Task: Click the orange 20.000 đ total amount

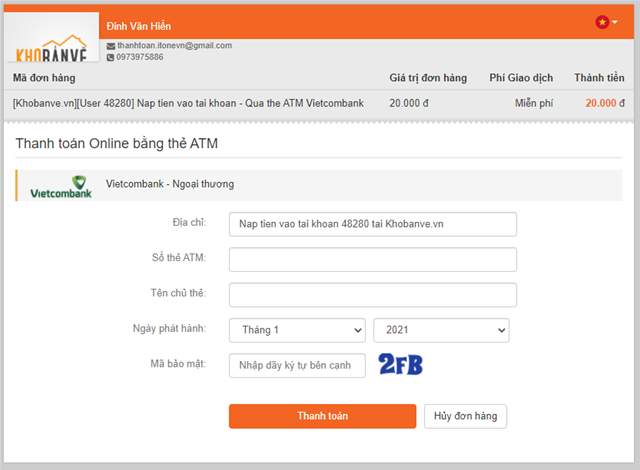Action: (x=605, y=103)
